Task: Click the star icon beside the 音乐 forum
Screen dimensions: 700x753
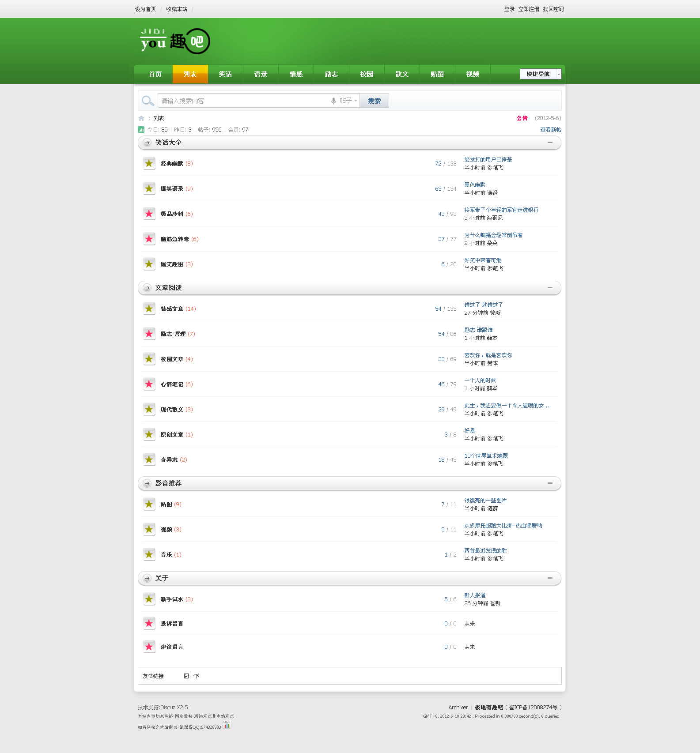Action: coord(149,554)
